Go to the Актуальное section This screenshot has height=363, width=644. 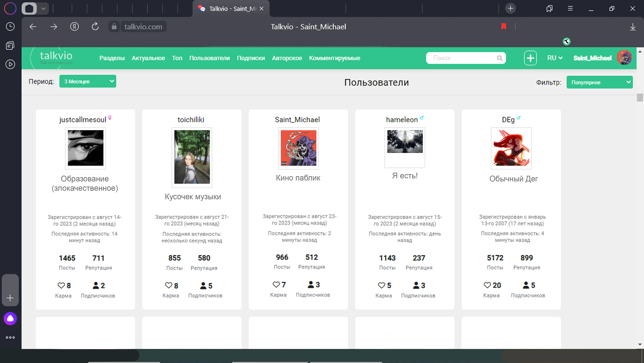point(148,58)
